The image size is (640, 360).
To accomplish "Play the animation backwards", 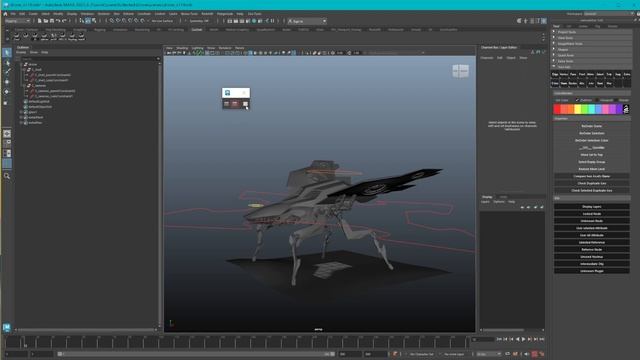I will (x=518, y=339).
